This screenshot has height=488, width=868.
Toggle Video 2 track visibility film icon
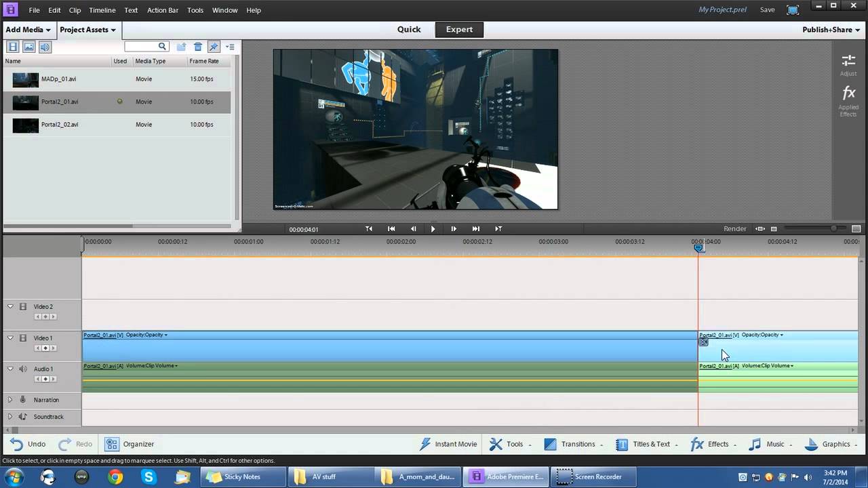[23, 306]
